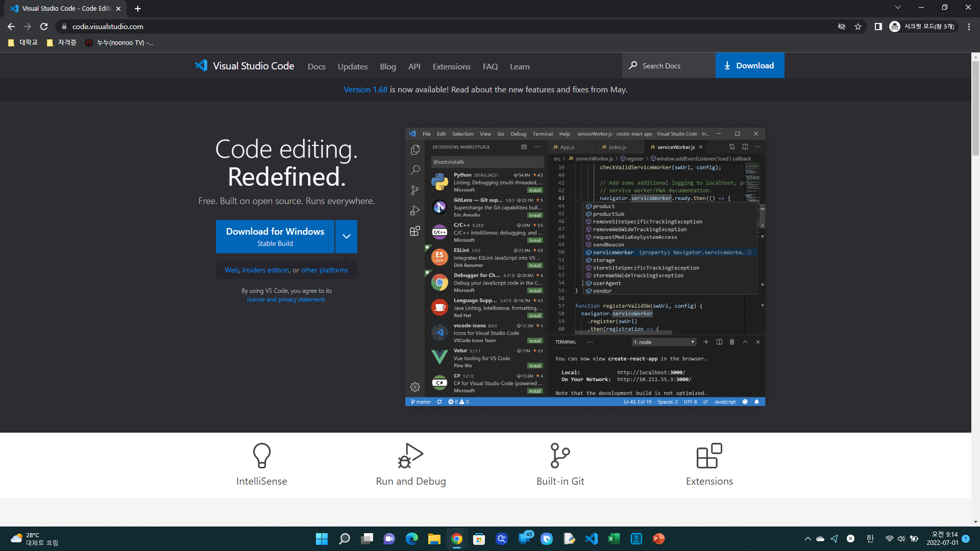Click the Run and Debug feature icon
Viewport: 980px width, 551px height.
411,455
